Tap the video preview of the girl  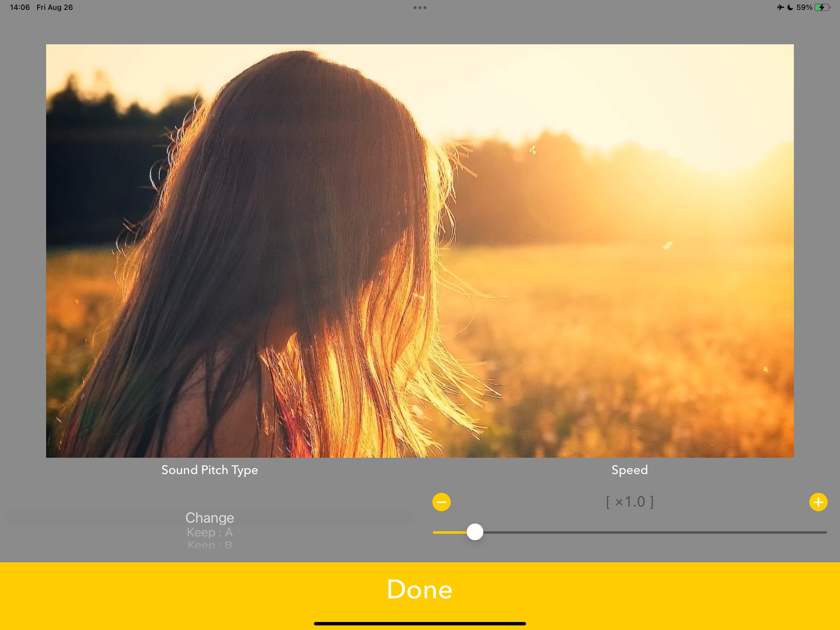(x=420, y=251)
